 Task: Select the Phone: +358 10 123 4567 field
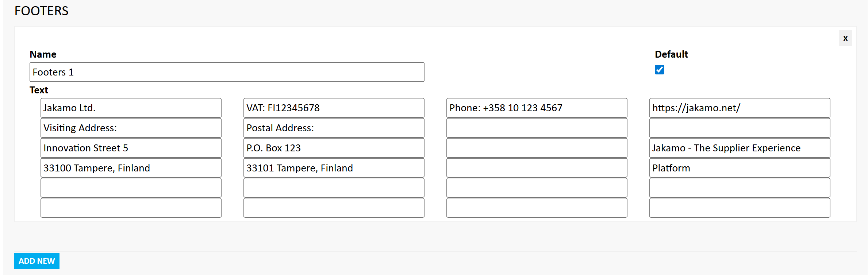(537, 108)
